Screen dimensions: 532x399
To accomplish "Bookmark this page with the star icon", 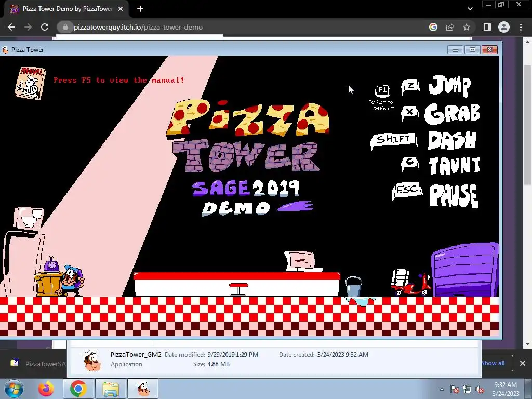I will pos(467,27).
